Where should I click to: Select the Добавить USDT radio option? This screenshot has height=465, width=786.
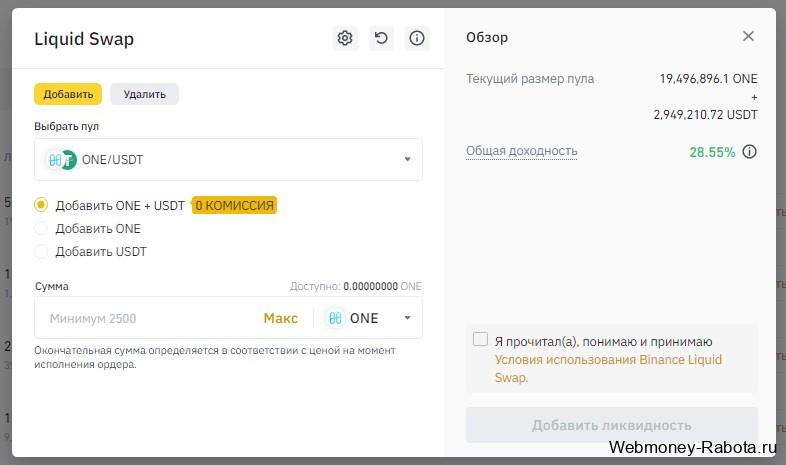click(x=41, y=252)
